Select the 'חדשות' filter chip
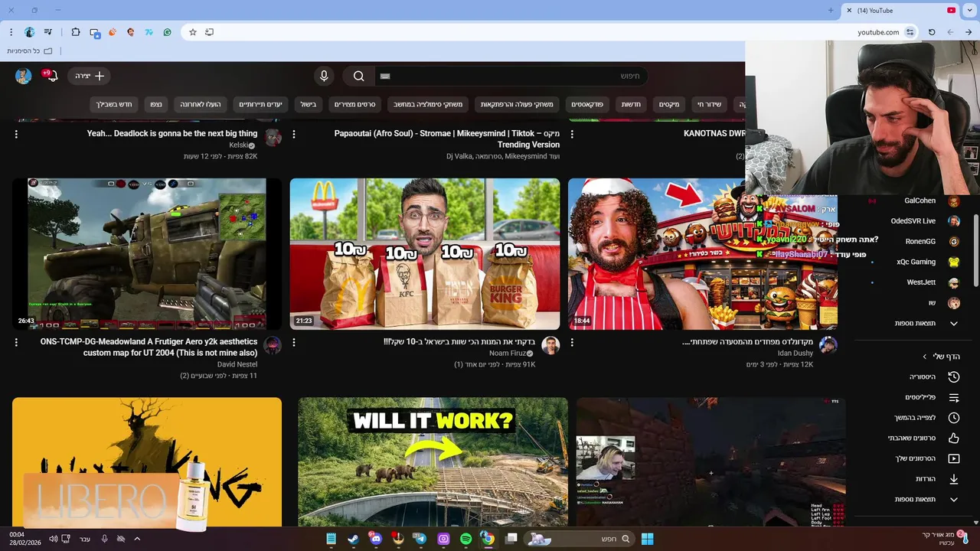The image size is (980, 551). (x=631, y=104)
